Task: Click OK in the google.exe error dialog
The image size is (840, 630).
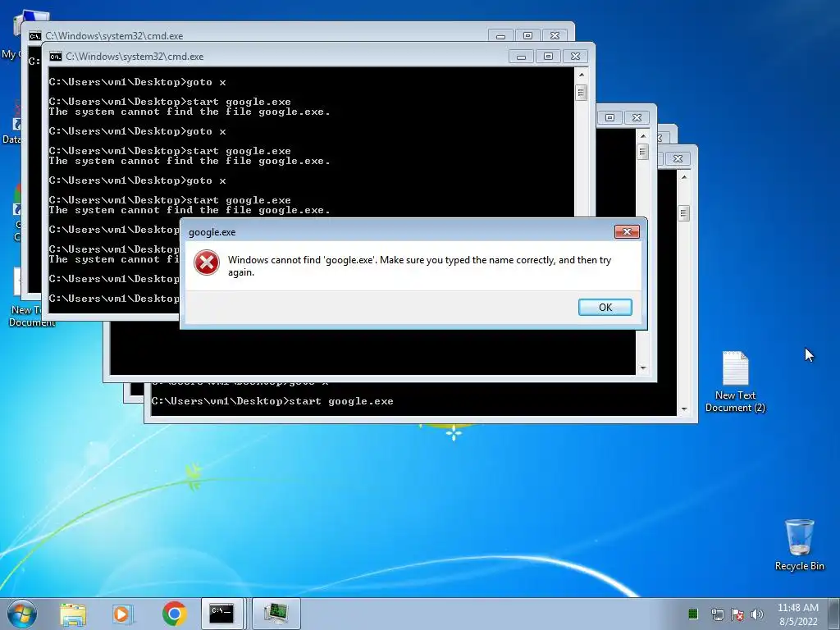Action: [x=605, y=307]
